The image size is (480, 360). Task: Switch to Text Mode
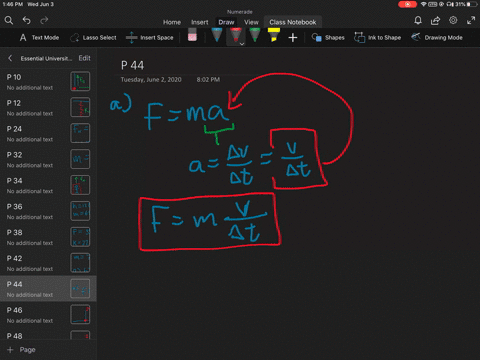click(x=39, y=38)
